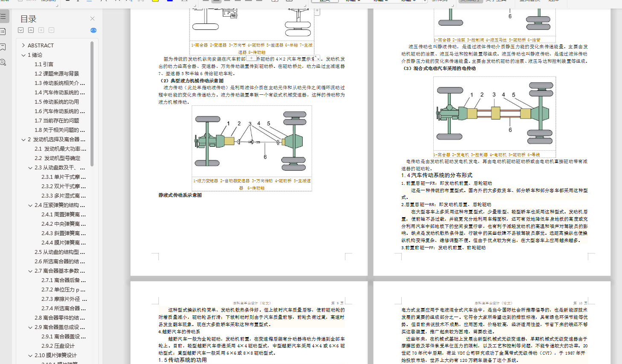Select '1.2 课题来源与背景' in outline
Screen dimensions: 622x364
[57, 74]
